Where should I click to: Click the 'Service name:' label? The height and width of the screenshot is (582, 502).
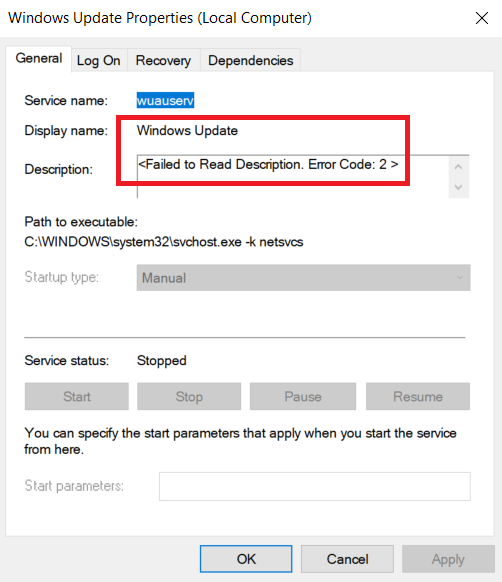pyautogui.click(x=66, y=100)
